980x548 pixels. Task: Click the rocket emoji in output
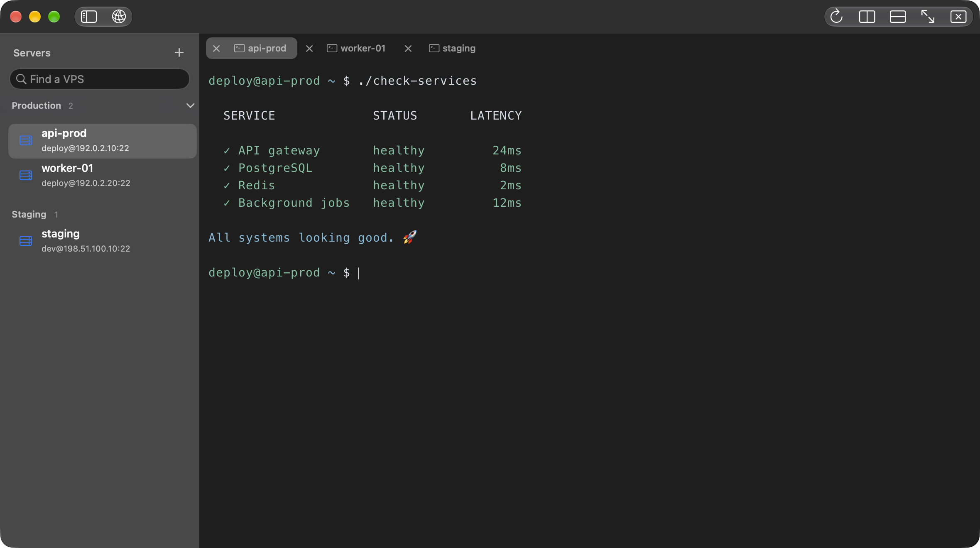pyautogui.click(x=410, y=237)
